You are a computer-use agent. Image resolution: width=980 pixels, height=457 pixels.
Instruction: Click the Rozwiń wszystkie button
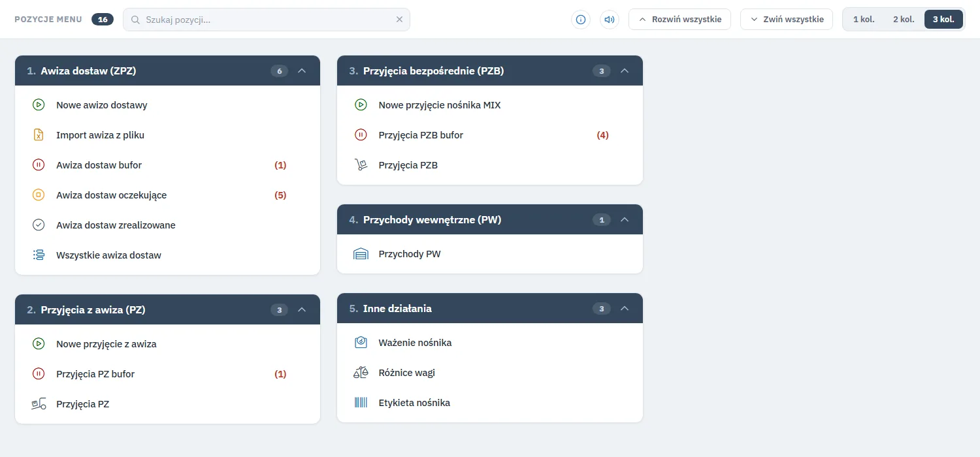[x=679, y=20]
